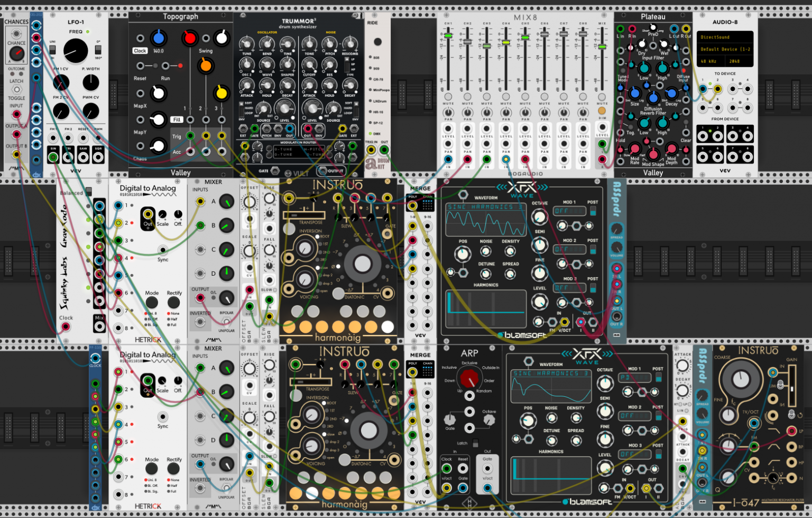Image resolution: width=812 pixels, height=518 pixels.
Task: Click the COARSE knob on Instruo I-o47
Action: tap(740, 379)
